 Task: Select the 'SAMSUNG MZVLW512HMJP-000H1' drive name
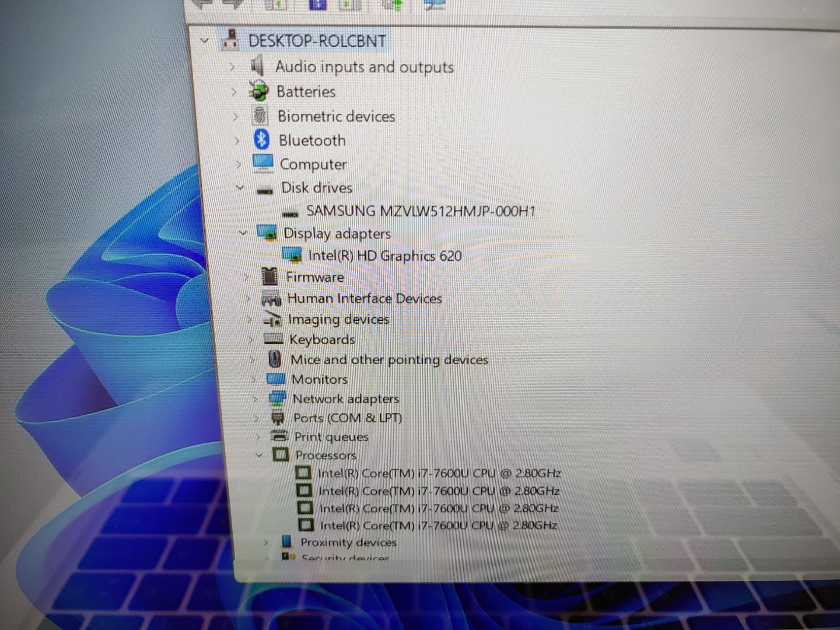point(421,211)
